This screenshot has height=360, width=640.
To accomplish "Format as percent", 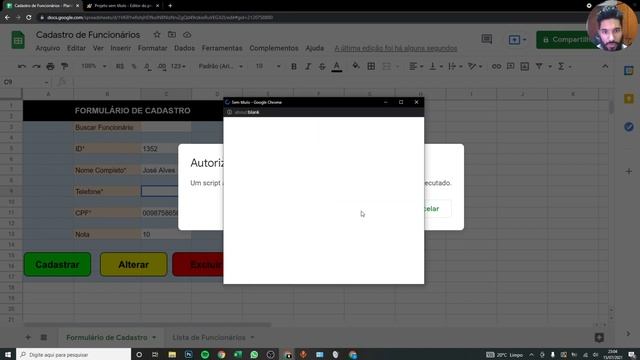I will tap(134, 66).
